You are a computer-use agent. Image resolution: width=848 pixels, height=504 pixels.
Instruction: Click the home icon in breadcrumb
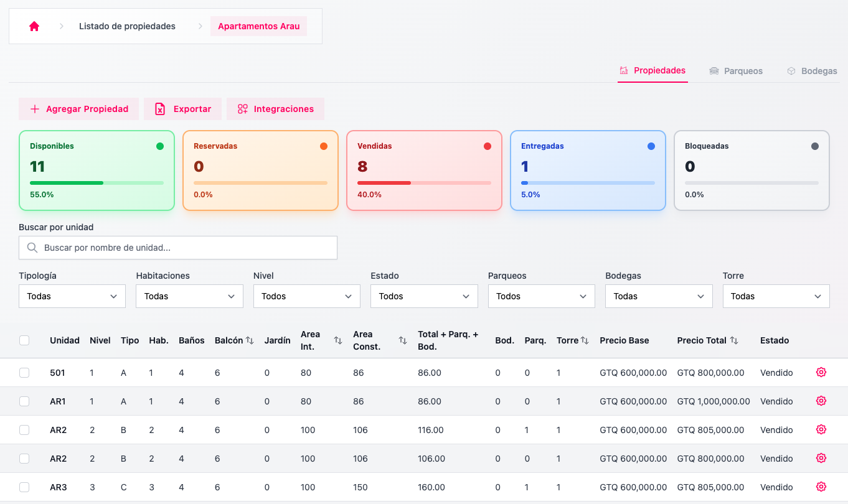click(34, 26)
